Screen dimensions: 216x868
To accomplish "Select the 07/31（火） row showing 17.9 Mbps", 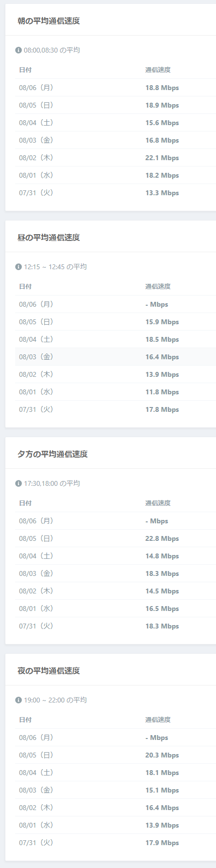I will [x=116, y=843].
